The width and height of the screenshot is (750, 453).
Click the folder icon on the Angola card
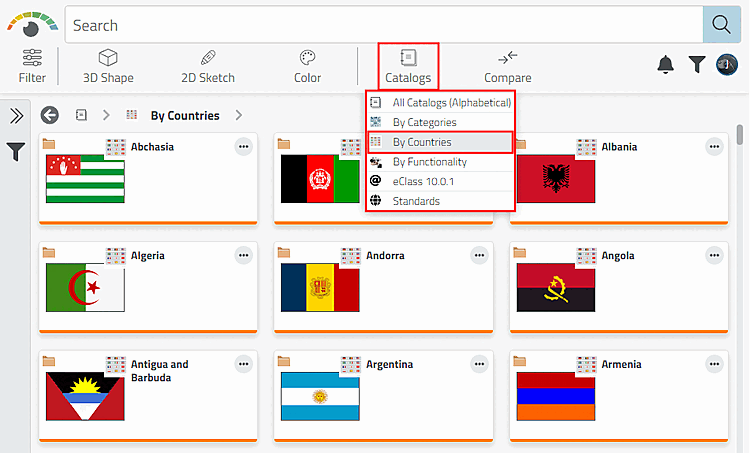[519, 252]
